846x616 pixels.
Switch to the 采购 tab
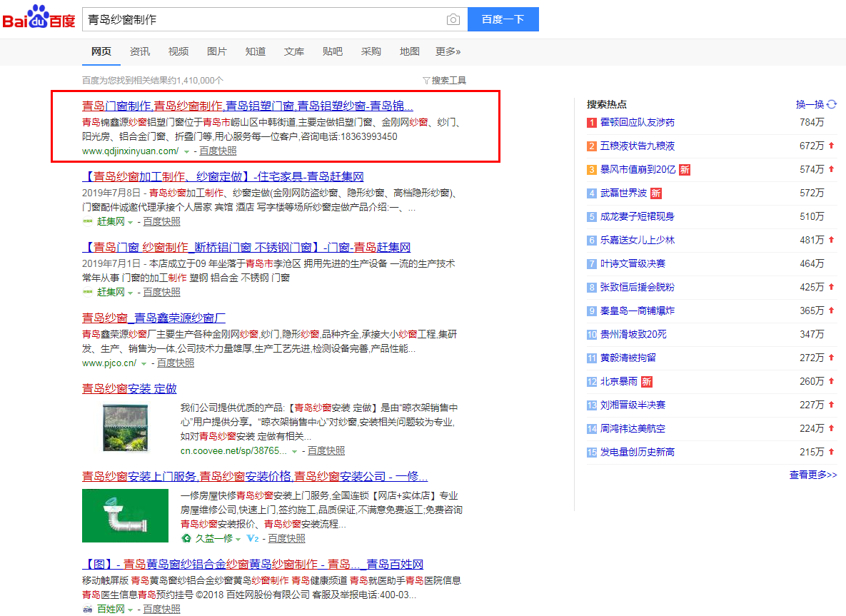coord(371,51)
